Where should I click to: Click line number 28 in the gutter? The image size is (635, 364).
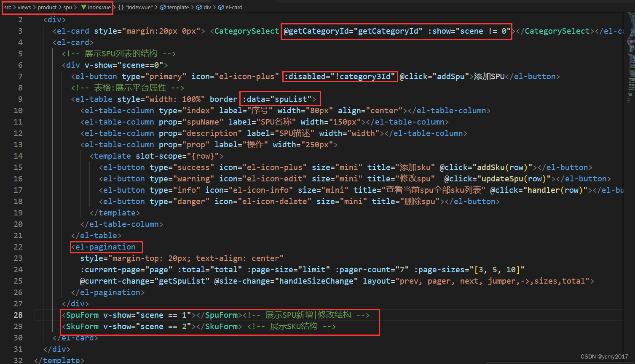point(18,315)
